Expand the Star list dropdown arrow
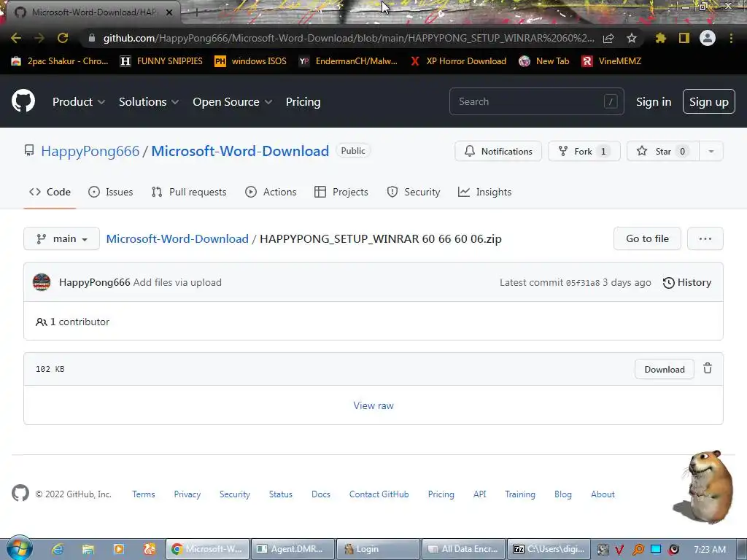Viewport: 747px width, 560px height. pyautogui.click(x=711, y=152)
